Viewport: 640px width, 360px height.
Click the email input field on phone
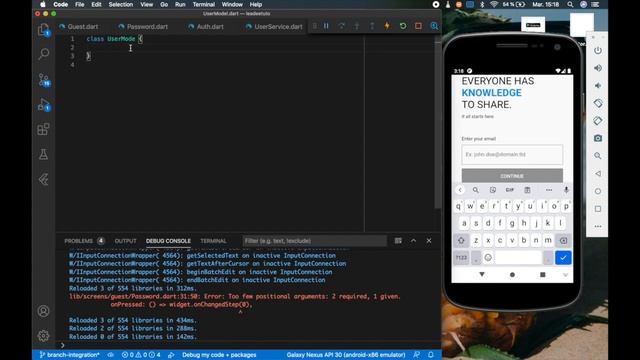(x=512, y=154)
